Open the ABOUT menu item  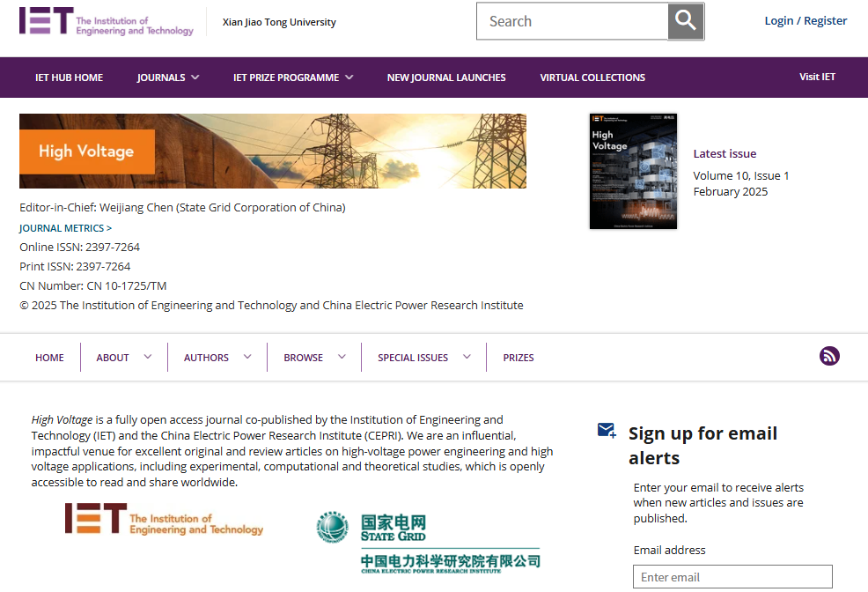coord(113,358)
